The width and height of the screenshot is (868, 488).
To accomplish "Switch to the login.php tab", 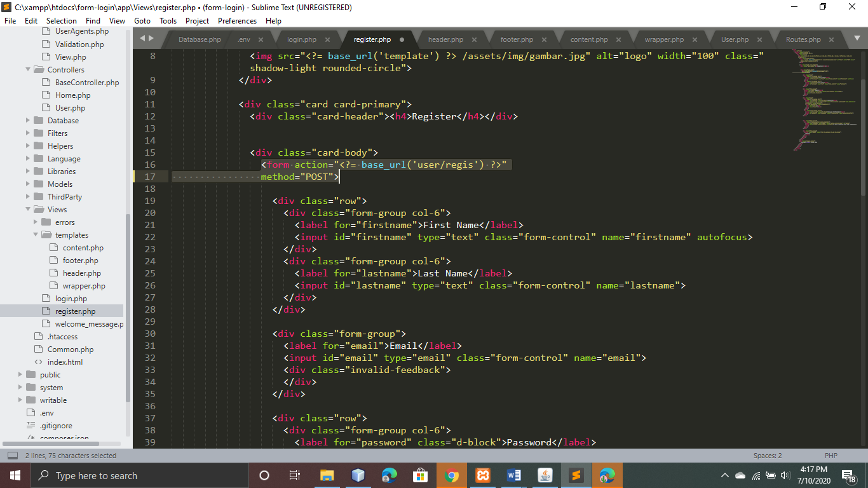I will (x=302, y=39).
